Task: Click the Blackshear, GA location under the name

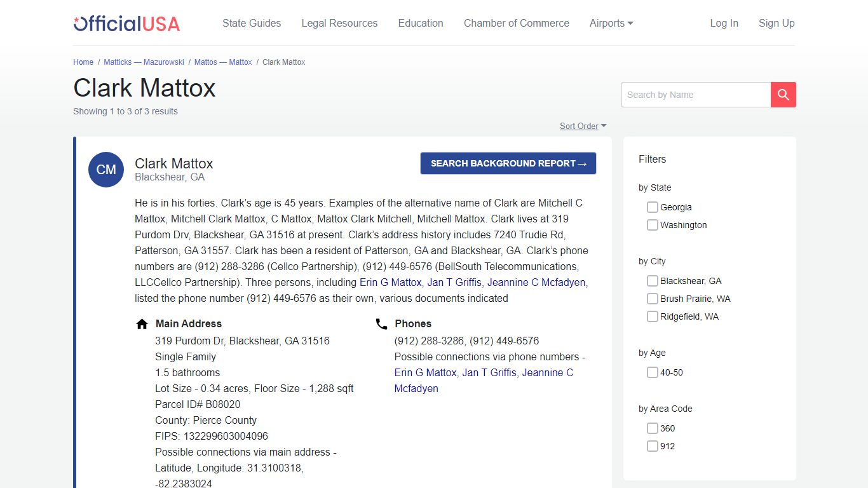Action: tap(170, 177)
